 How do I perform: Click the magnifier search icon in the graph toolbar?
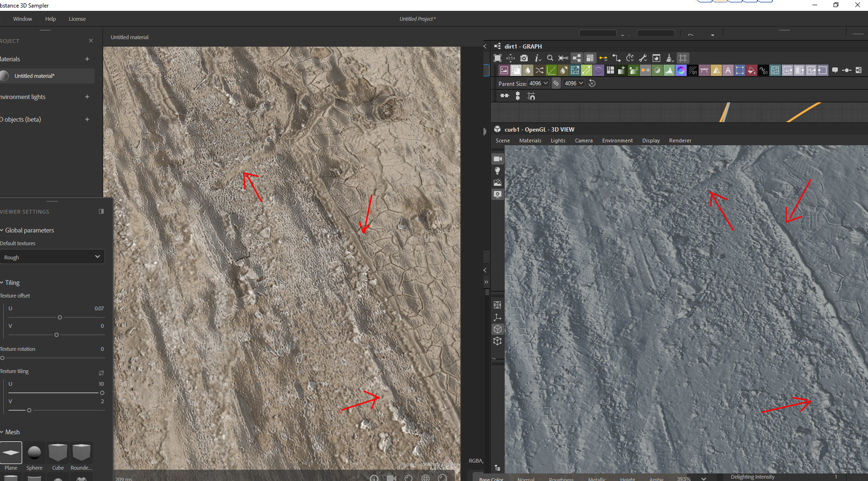pos(550,58)
